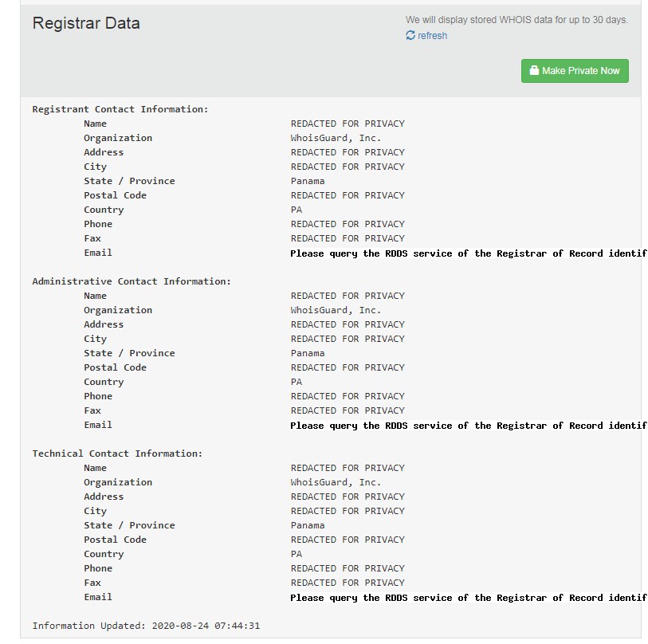Viewport: 648px width, 644px height.
Task: Click the refresh link text
Action: point(432,36)
